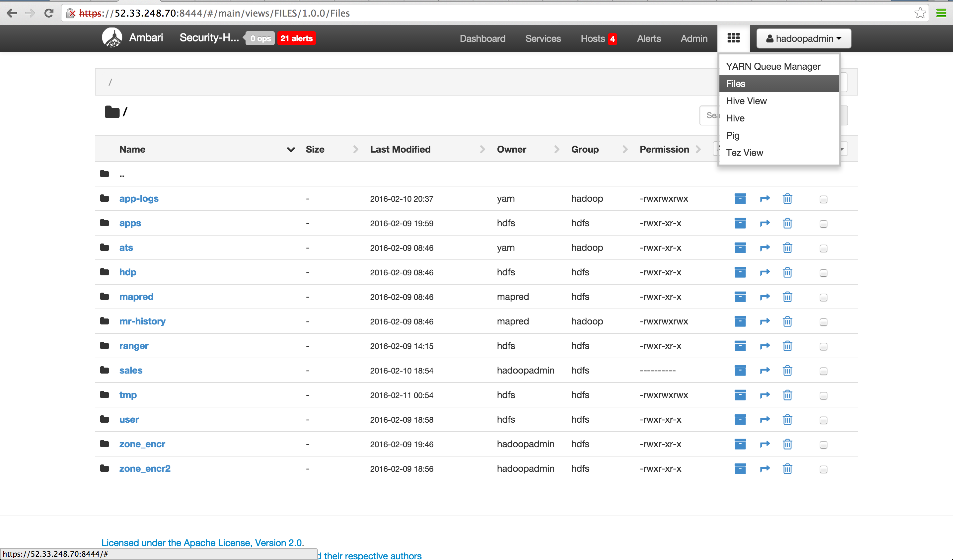Delete the tmp folder
This screenshot has height=560, width=953.
[787, 395]
